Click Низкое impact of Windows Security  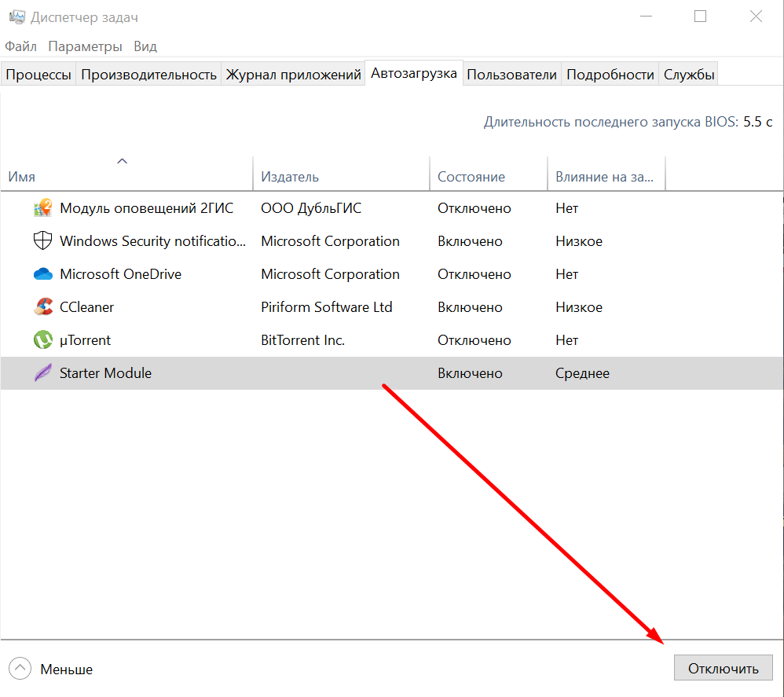[x=579, y=241]
